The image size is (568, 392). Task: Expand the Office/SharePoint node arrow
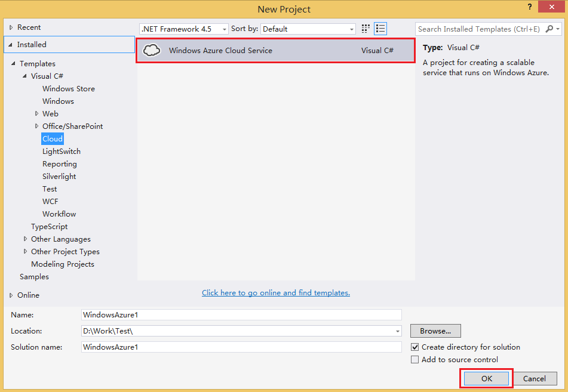pos(36,126)
